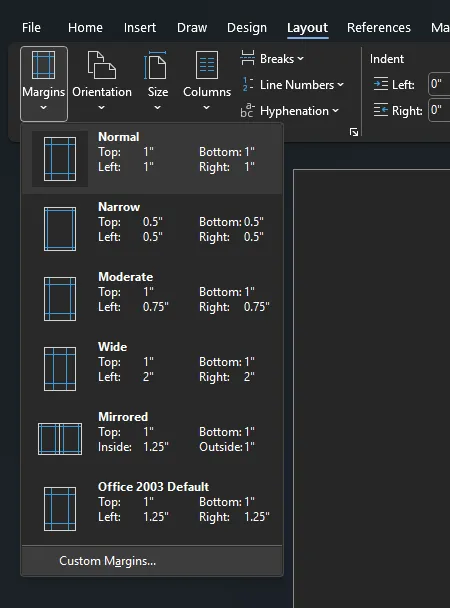450x608 pixels.
Task: Click the Indent Right icon
Action: click(381, 111)
